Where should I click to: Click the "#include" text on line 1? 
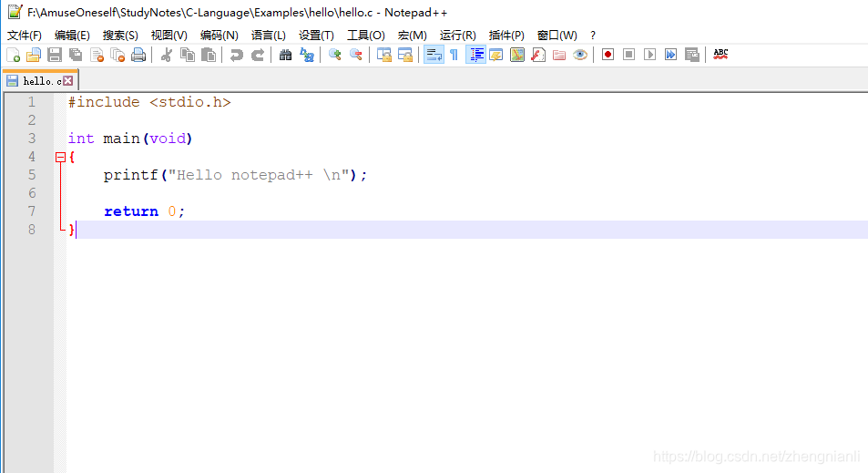tap(104, 102)
